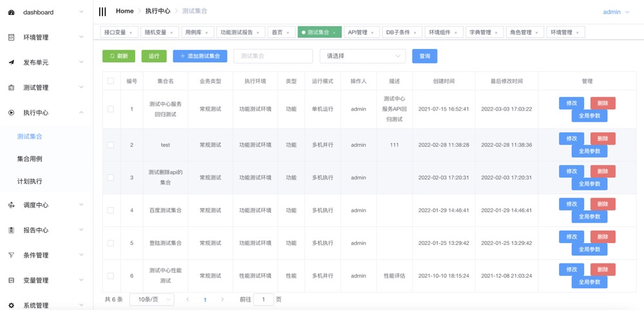
Task: Click the 调度中心 sidebar icon
Action: tap(12, 205)
